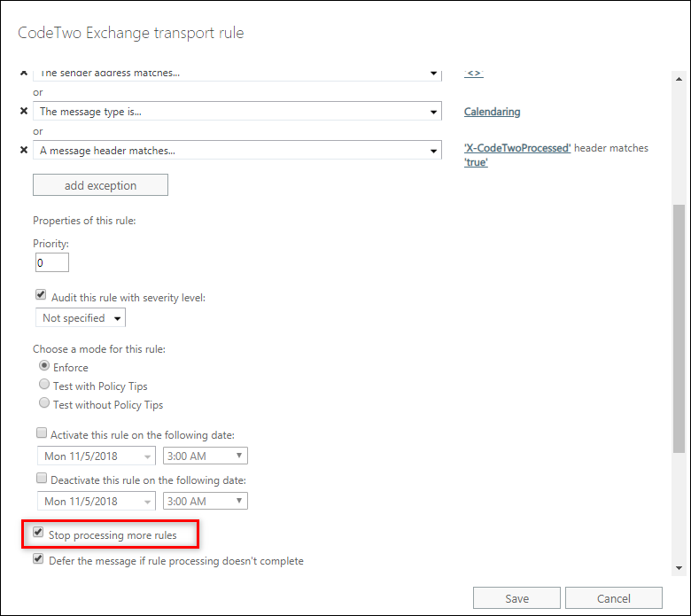The height and width of the screenshot is (616, 691).
Task: Click the 'Properties of this rule:' label
Action: [x=84, y=221]
